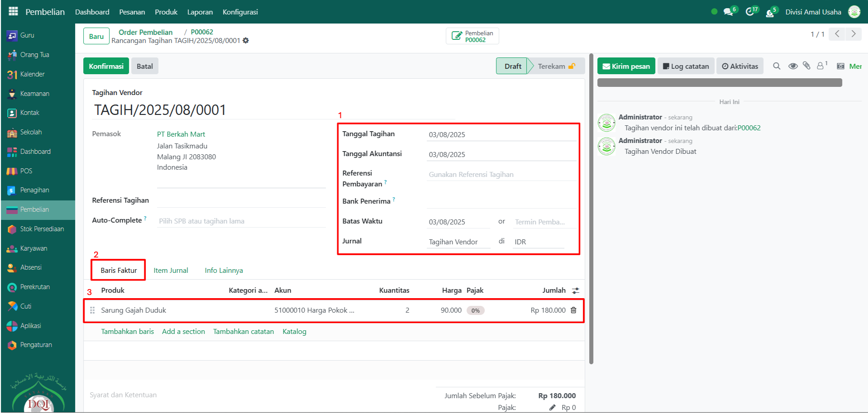Image resolution: width=868 pixels, height=414 pixels.
Task: Go to next record arrow
Action: pyautogui.click(x=853, y=34)
